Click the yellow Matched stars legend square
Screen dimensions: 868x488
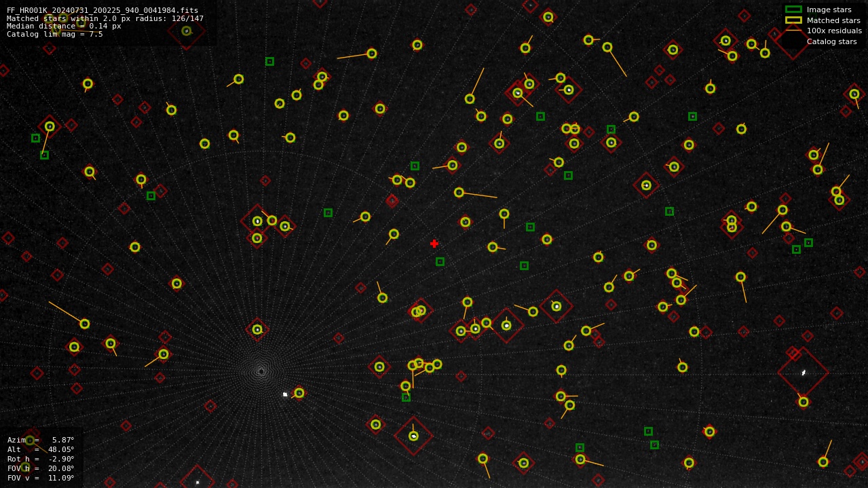793,20
